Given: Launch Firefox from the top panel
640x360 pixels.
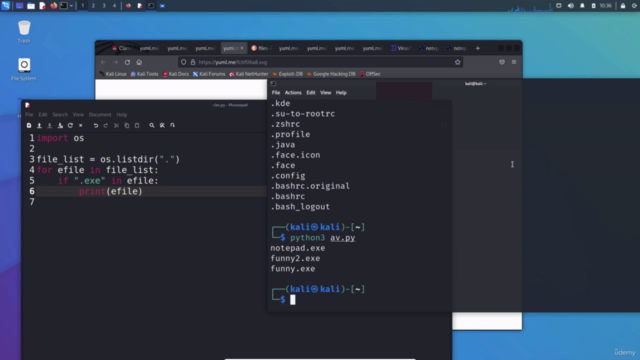Looking at the screenshot, I should (53, 6).
